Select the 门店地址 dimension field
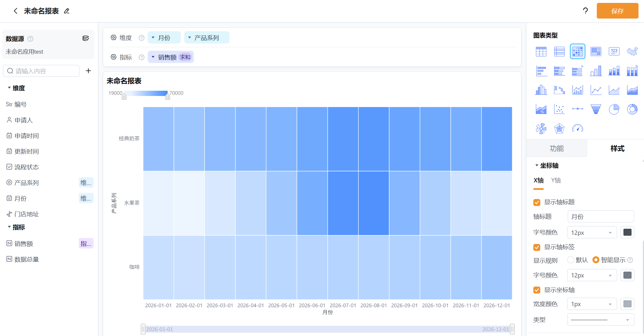The width and height of the screenshot is (644, 336). click(27, 214)
